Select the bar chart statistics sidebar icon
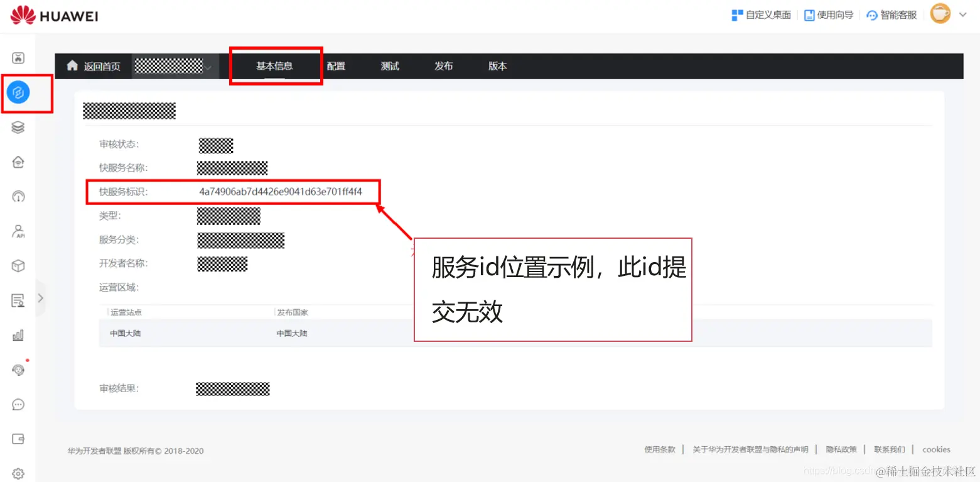The image size is (980, 482). click(x=18, y=335)
